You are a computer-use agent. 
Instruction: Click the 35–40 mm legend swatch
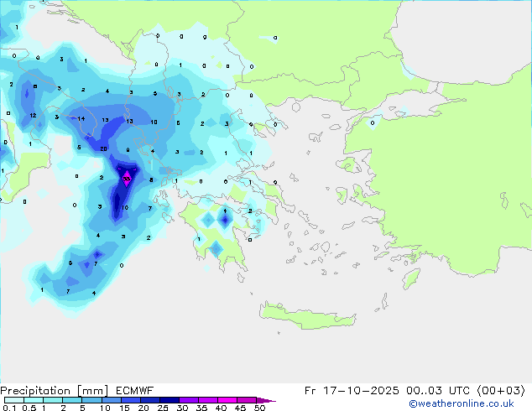coord(207,400)
